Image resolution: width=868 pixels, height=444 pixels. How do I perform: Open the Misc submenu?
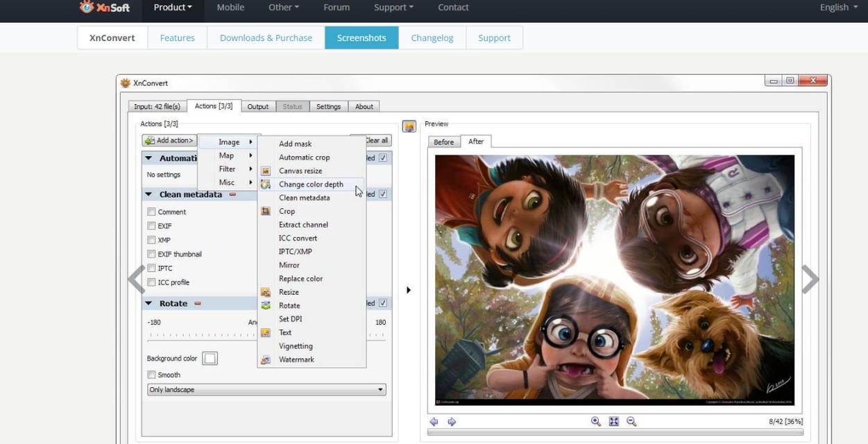tap(229, 182)
